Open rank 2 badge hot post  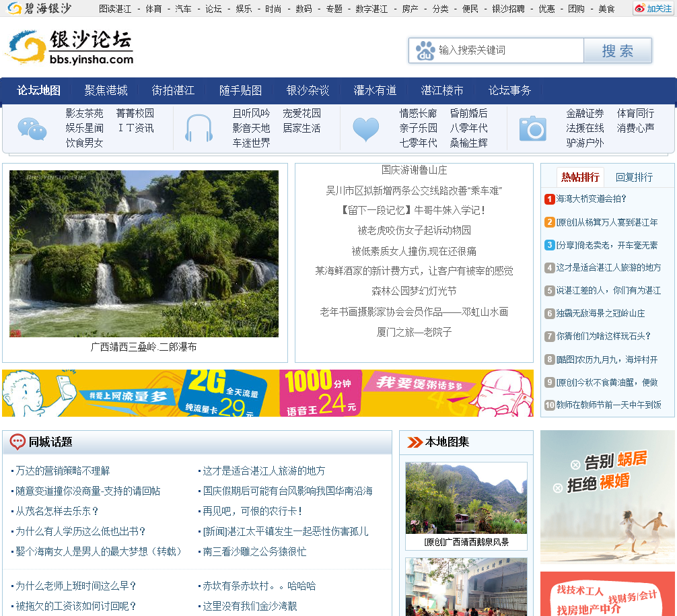coord(549,222)
